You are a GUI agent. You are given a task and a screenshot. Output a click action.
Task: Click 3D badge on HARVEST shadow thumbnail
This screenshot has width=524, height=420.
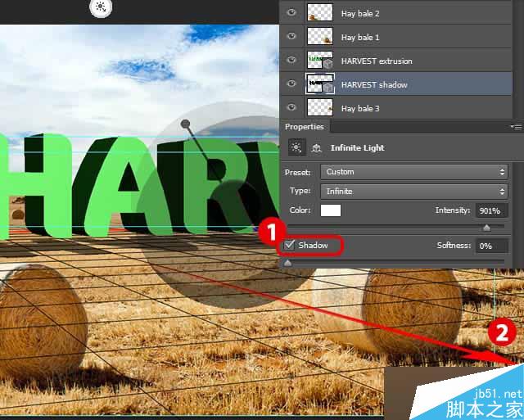[328, 88]
